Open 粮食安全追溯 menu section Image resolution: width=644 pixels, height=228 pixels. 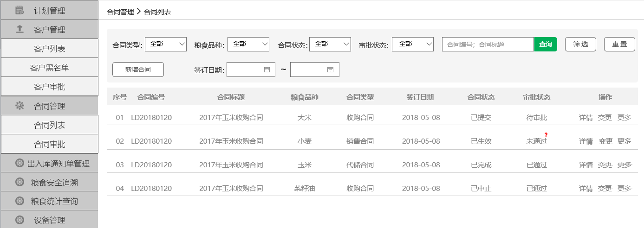(49, 182)
